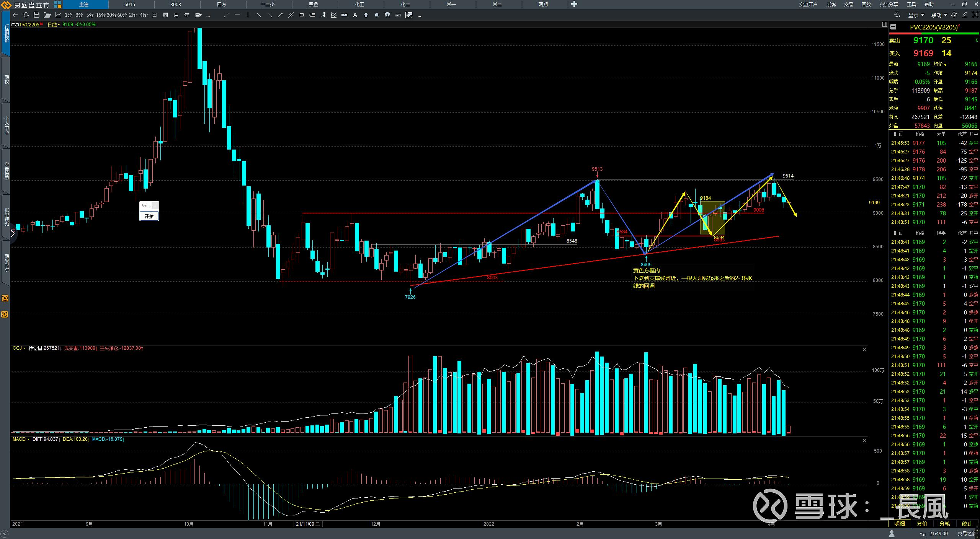Open the 显示 dropdown
The image size is (980, 539).
tap(916, 15)
